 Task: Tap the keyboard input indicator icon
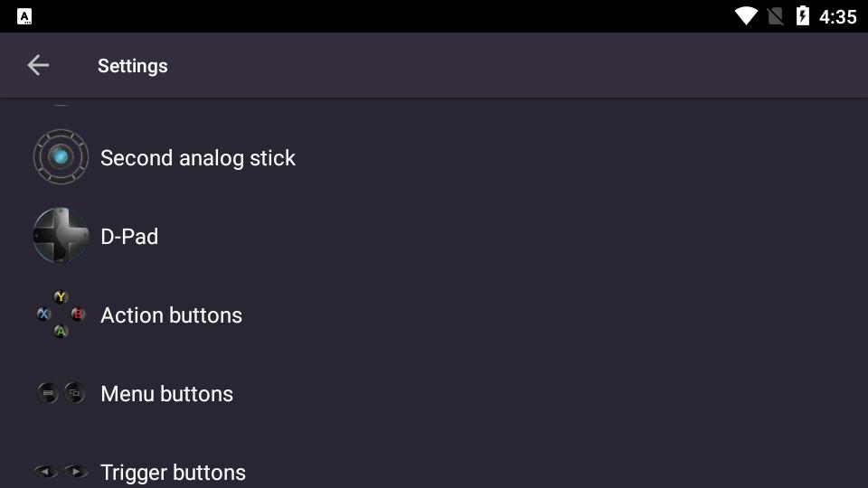click(24, 16)
